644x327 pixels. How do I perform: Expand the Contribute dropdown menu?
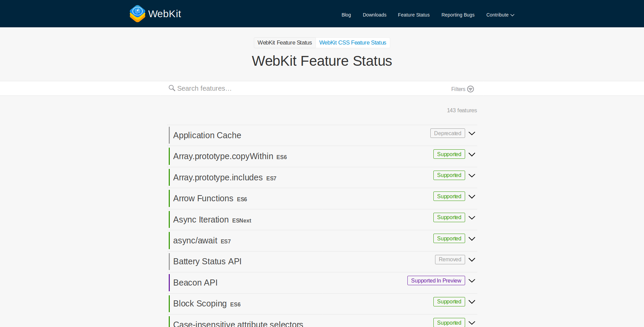(500, 15)
